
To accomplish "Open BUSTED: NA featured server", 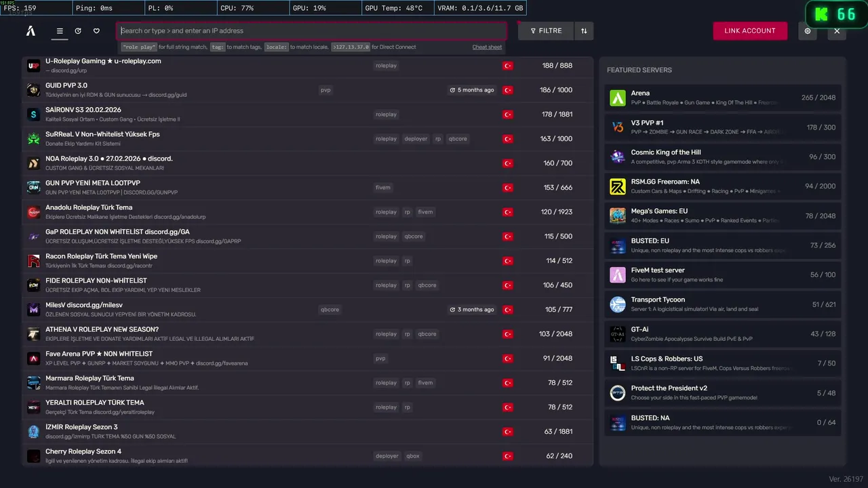I will (x=723, y=422).
